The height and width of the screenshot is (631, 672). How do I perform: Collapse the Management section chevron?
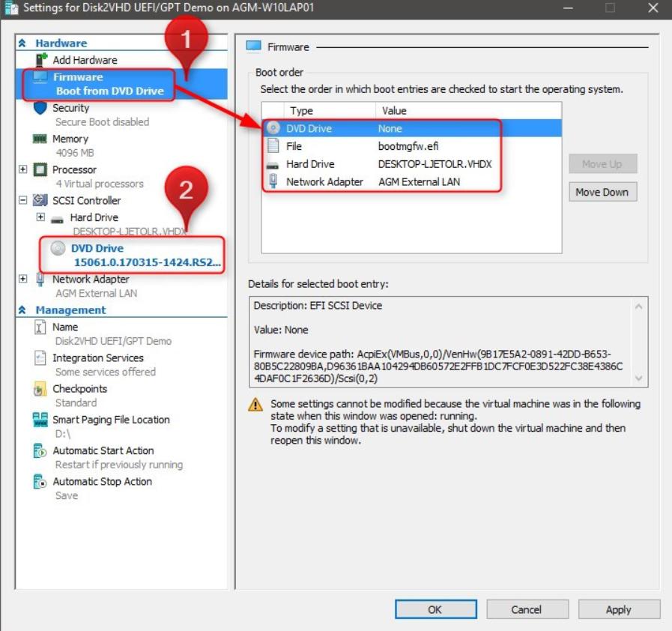[x=22, y=310]
